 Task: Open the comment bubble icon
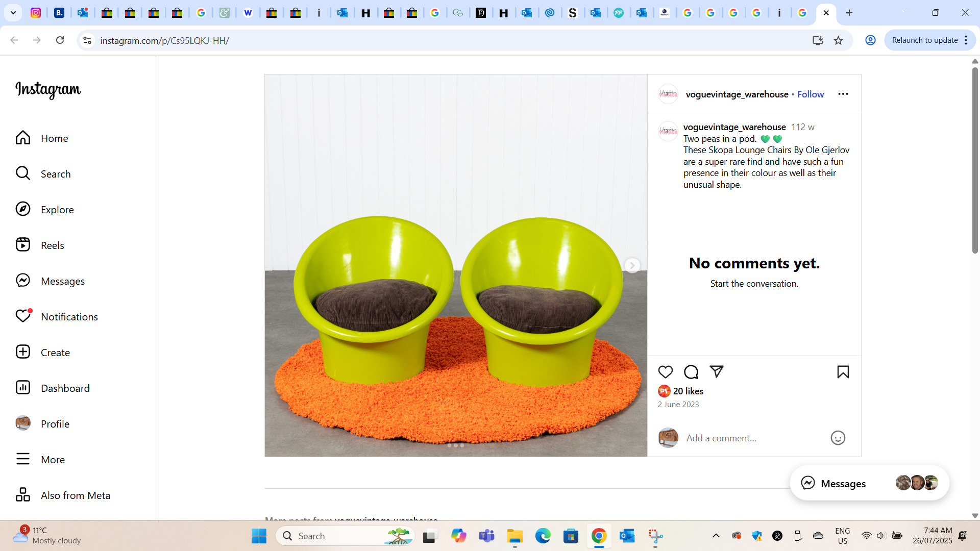(691, 372)
